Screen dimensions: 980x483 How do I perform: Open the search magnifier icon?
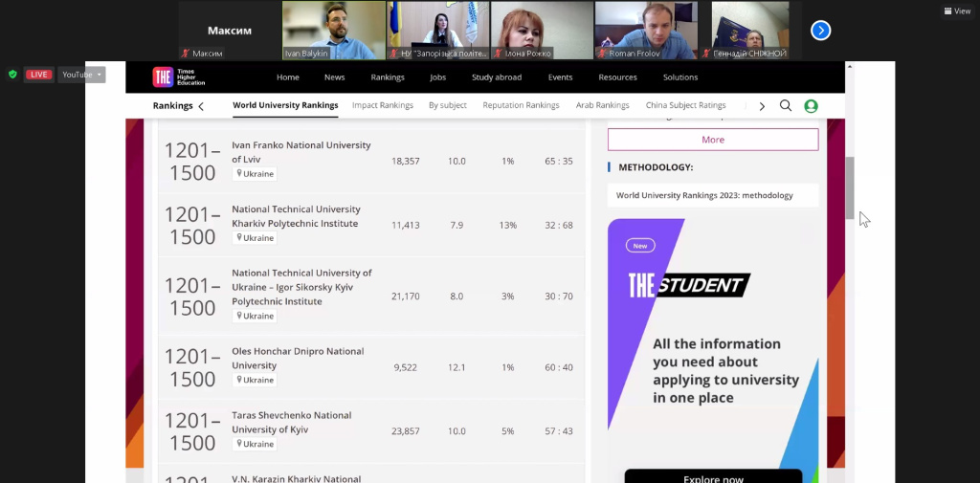coord(786,105)
